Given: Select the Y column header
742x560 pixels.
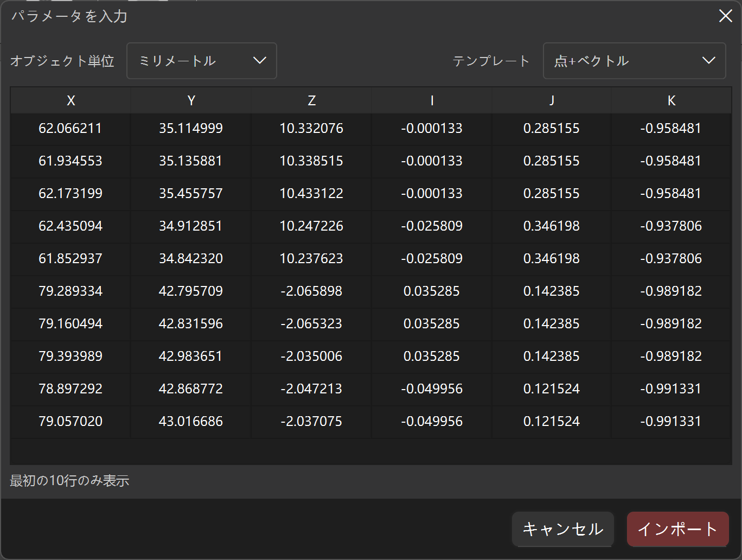Looking at the screenshot, I should point(191,100).
